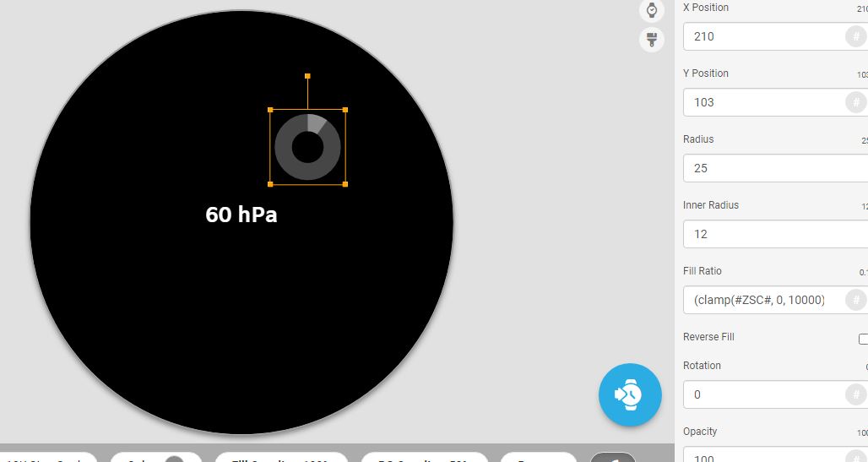Screen dimensions: 868x462
Task: Open tag picker beside Rotation field
Action: pos(856,394)
